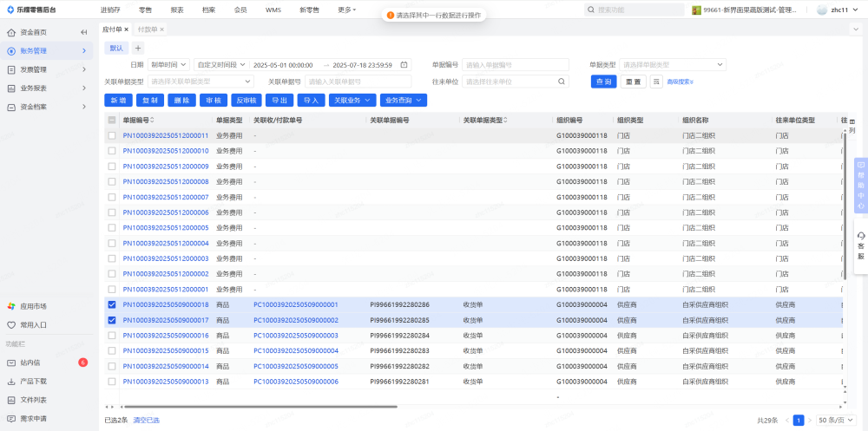Add a new view with the plus icon
Viewport: 868px width, 431px height.
point(138,48)
